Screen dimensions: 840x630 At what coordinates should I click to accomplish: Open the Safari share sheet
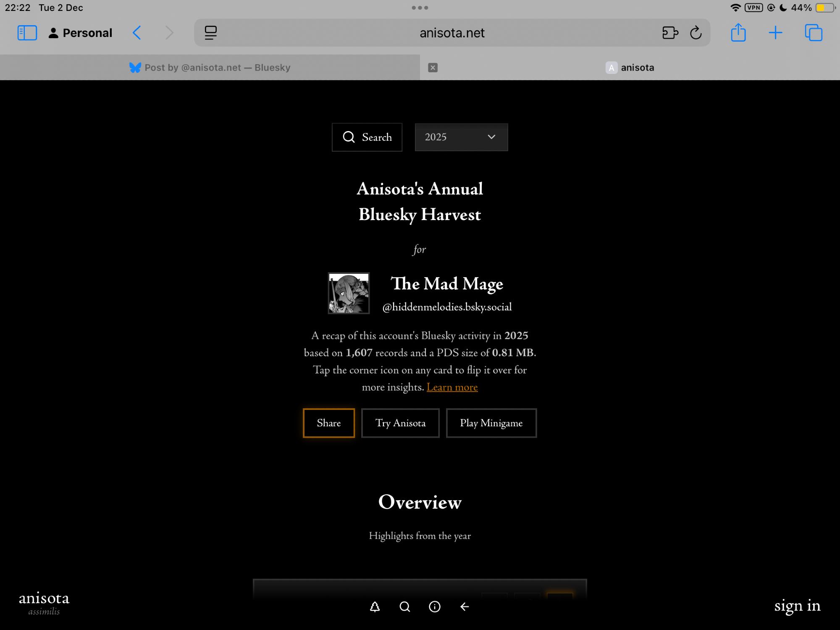[x=738, y=33]
